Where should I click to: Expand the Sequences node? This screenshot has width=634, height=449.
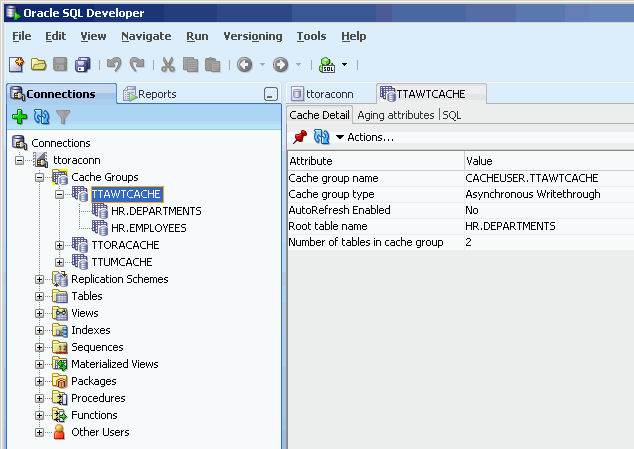pyautogui.click(x=39, y=347)
